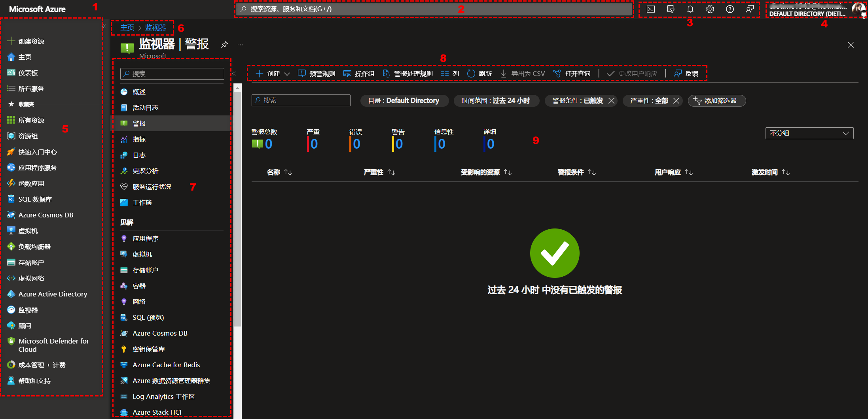Click 操作组 in the toolbar

click(x=359, y=74)
